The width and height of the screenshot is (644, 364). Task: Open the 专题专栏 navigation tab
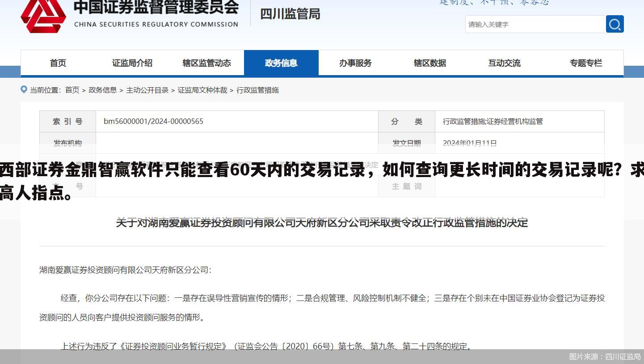coord(586,63)
